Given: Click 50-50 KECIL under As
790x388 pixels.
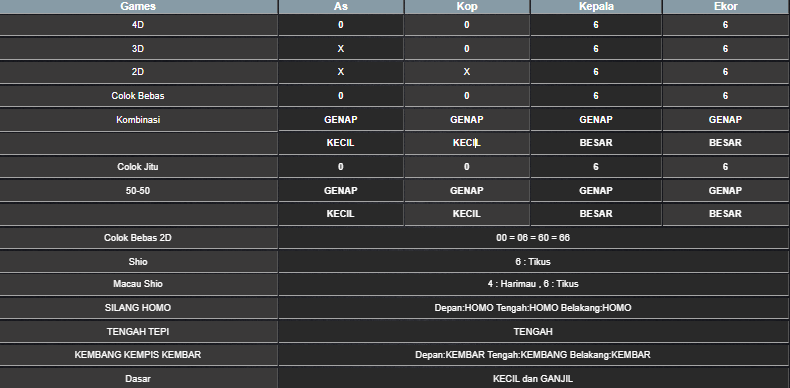Looking at the screenshot, I should coord(341,214).
